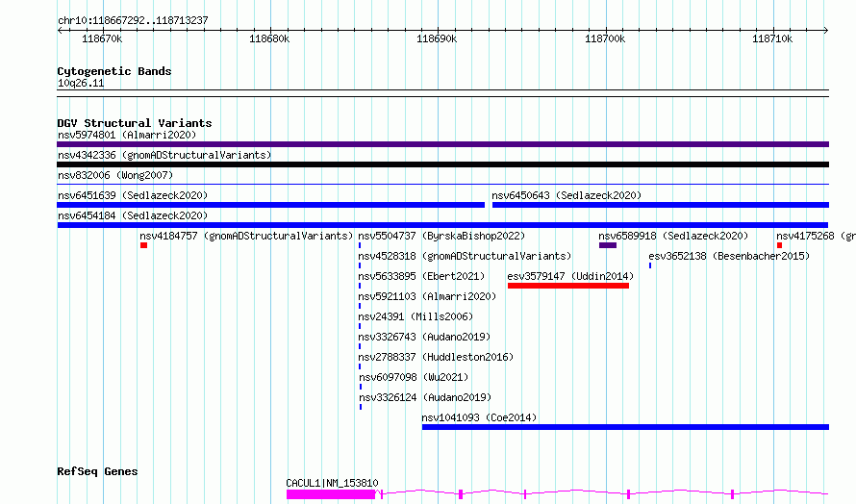856x504 pixels.
Task: Click the ruler's left arrowhead
Action: (x=60, y=30)
